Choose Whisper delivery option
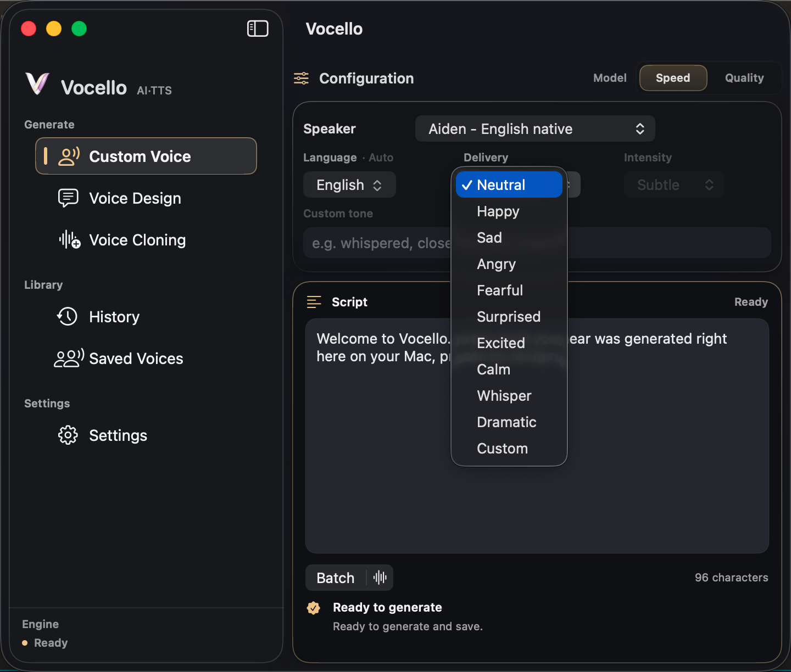Image resolution: width=791 pixels, height=672 pixels. [x=509, y=396]
